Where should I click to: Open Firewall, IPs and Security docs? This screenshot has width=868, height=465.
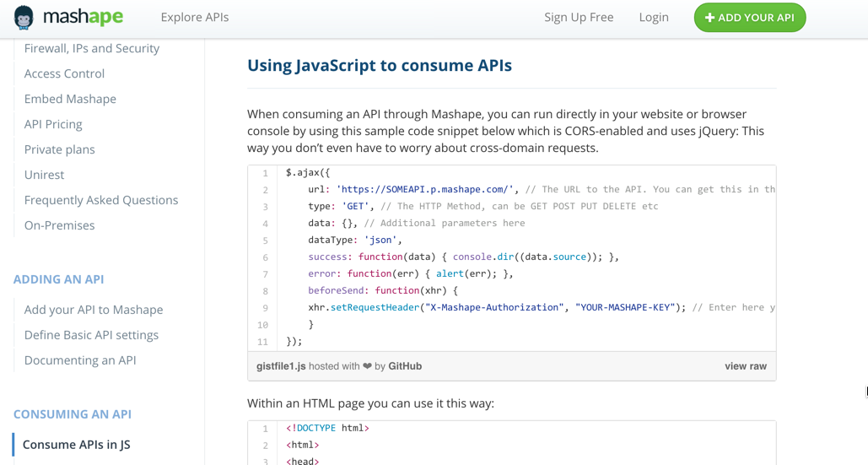[91, 48]
